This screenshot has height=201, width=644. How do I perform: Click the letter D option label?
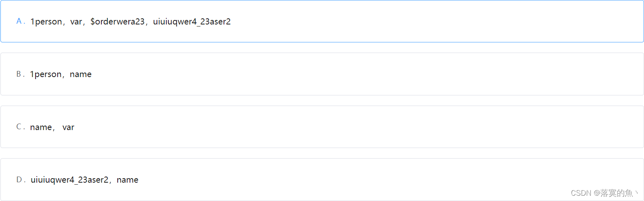pyautogui.click(x=19, y=179)
